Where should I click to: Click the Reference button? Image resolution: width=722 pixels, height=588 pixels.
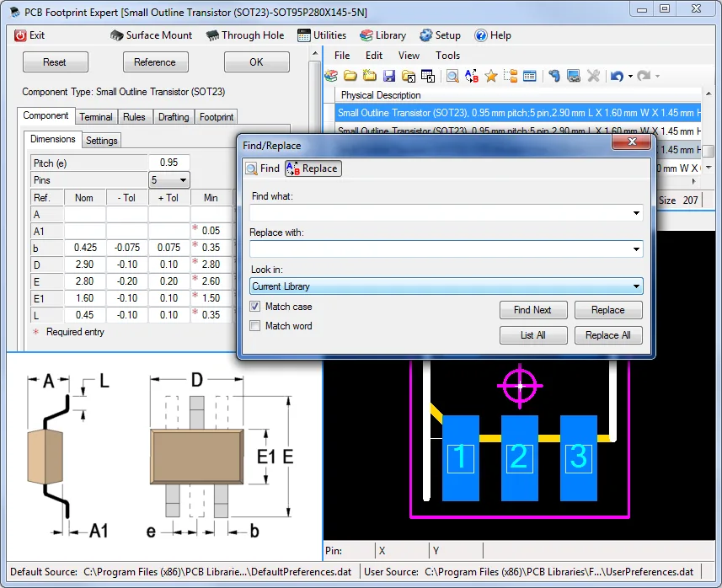pyautogui.click(x=155, y=62)
